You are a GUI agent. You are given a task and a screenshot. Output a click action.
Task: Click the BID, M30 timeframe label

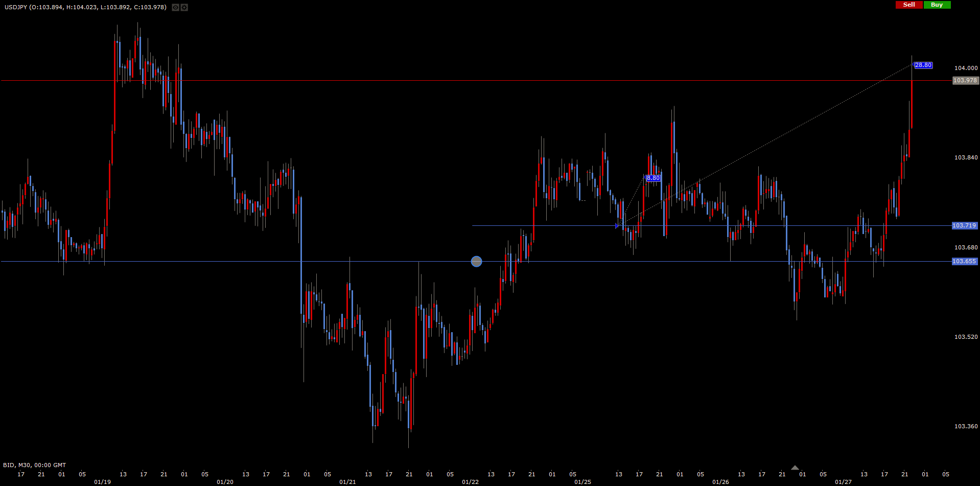click(34, 465)
